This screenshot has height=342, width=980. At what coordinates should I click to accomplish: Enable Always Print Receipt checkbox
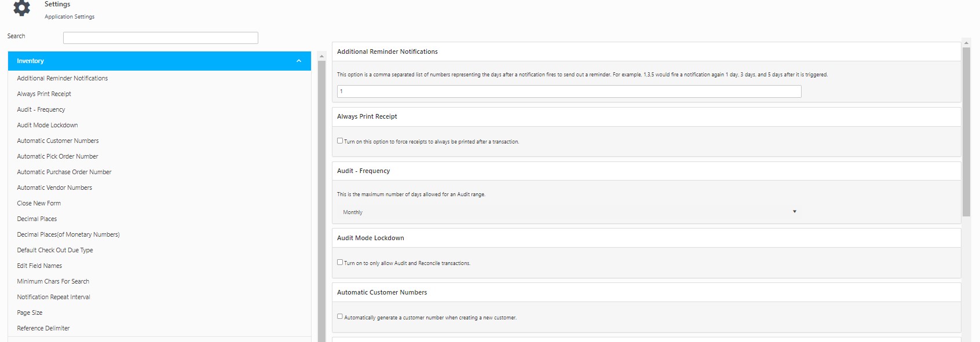click(340, 141)
